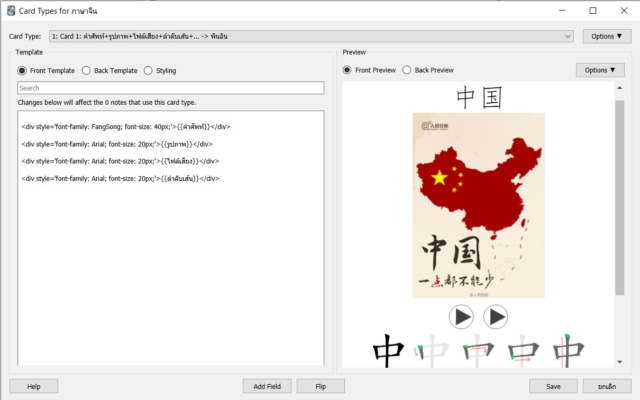Click the template Search field
Image resolution: width=640 pixels, height=400 pixels.
point(171,88)
